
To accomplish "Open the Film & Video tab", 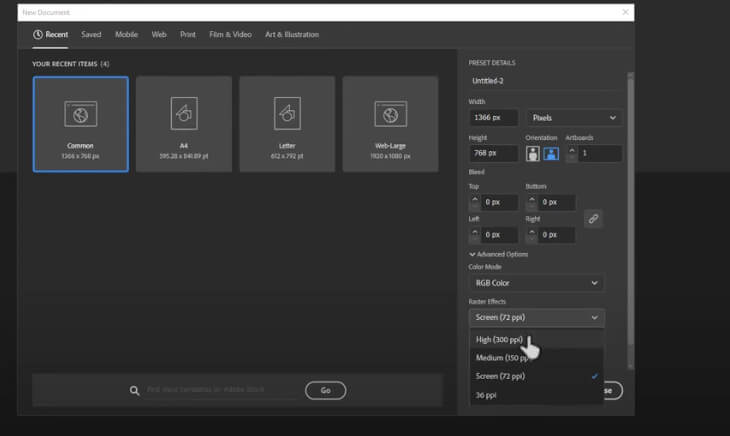I will (x=230, y=35).
